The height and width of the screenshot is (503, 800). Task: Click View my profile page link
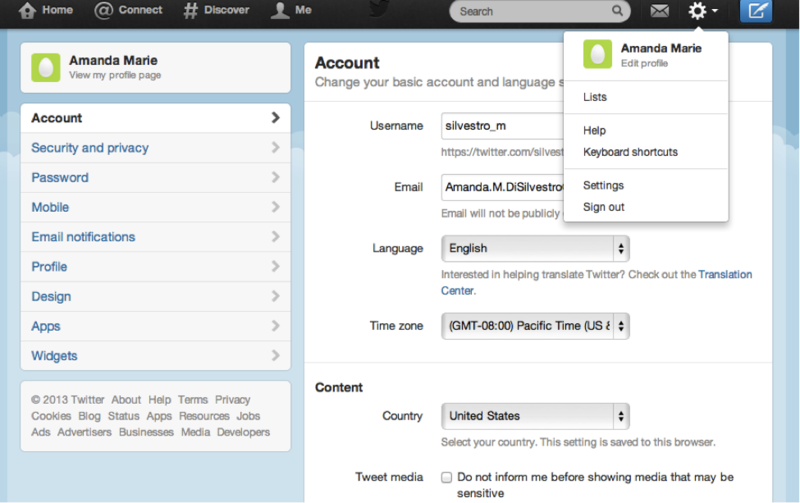(115, 75)
